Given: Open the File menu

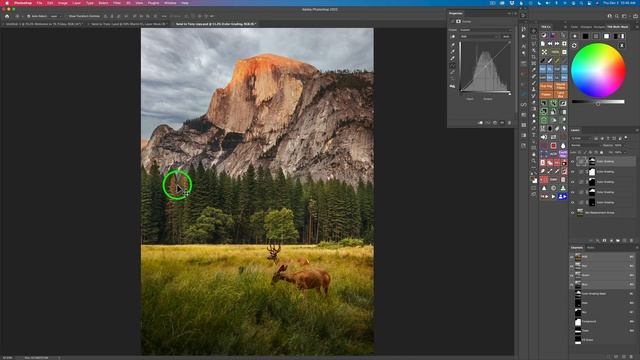Looking at the screenshot, I should pos(39,3).
